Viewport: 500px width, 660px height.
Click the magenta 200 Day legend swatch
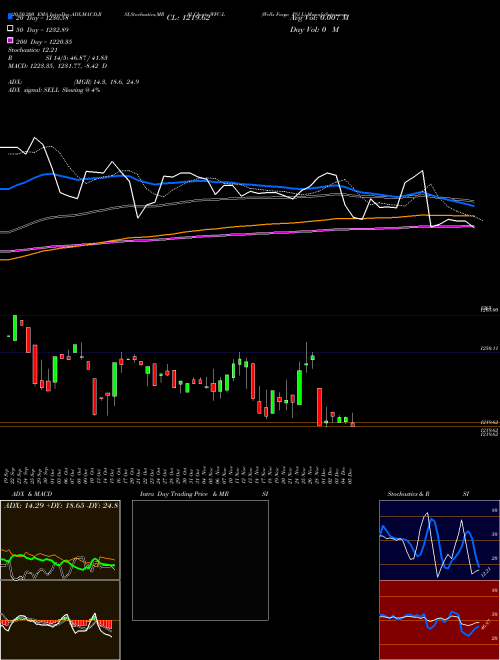coord(10,41)
